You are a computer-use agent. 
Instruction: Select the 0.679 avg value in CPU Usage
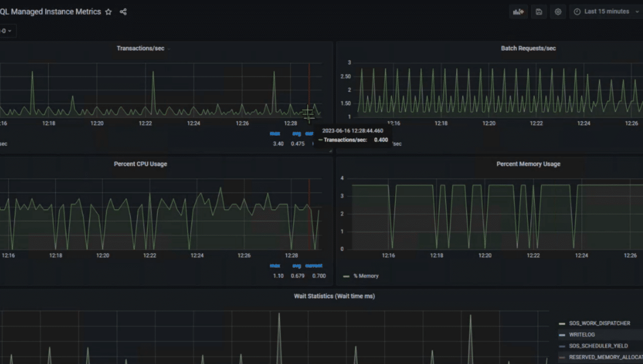click(x=298, y=276)
